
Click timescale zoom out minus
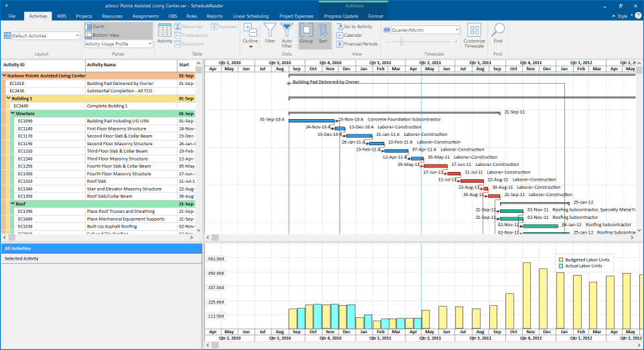click(387, 41)
